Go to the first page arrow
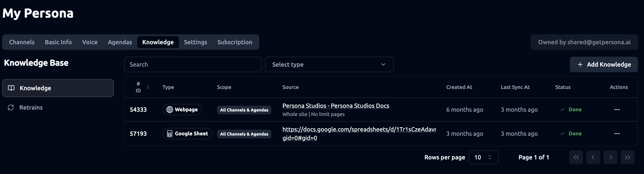 tap(576, 157)
